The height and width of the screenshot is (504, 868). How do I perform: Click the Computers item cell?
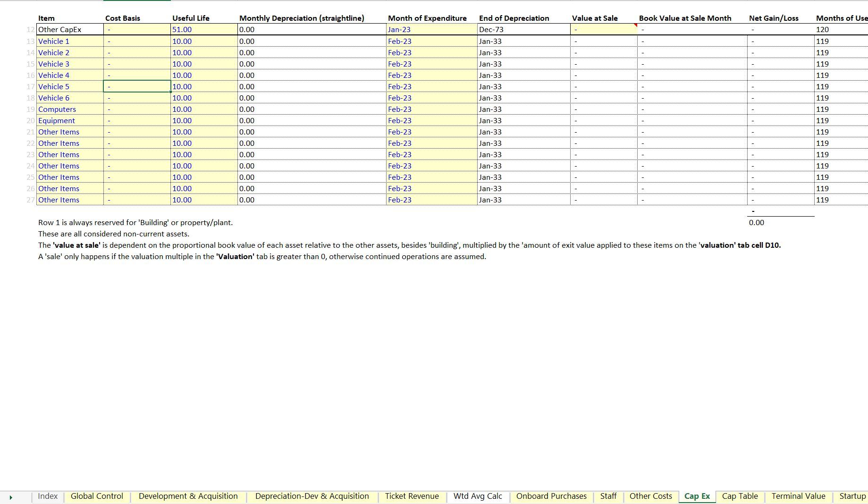click(x=70, y=109)
